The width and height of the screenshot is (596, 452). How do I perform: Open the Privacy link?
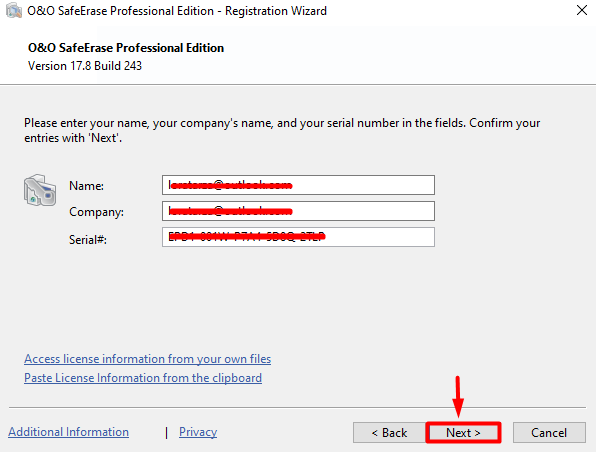click(198, 432)
